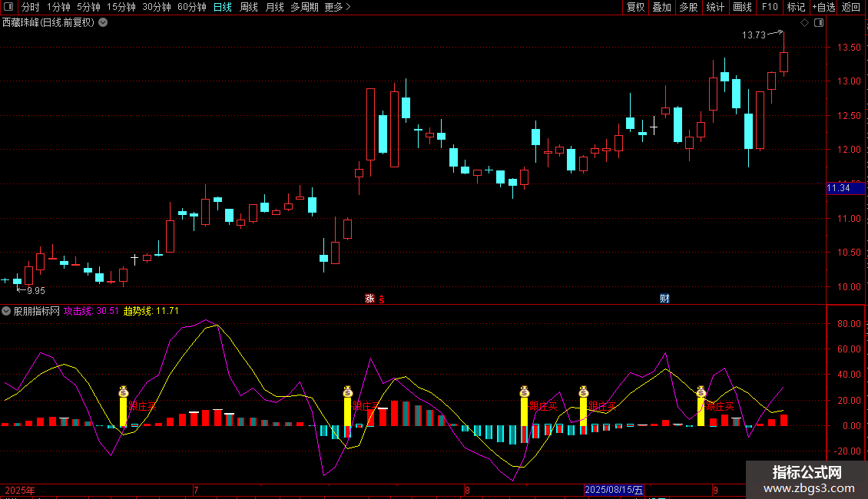
Task: Click the 13.50 price axis label
Action: [x=849, y=48]
